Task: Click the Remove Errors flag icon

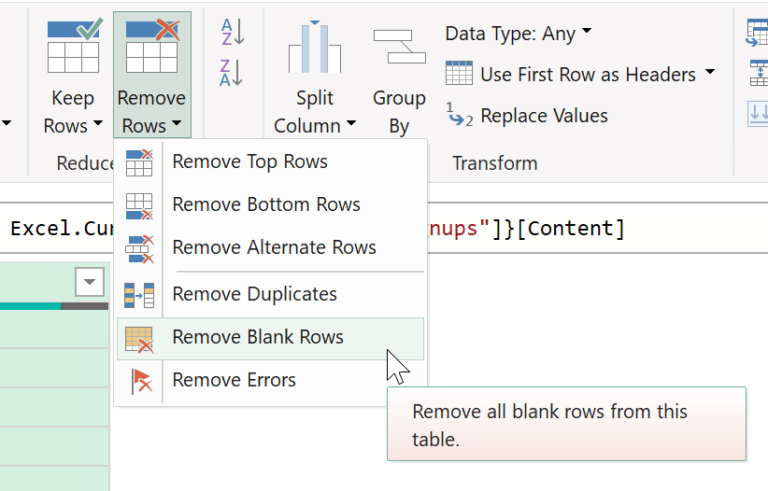Action: click(x=141, y=381)
